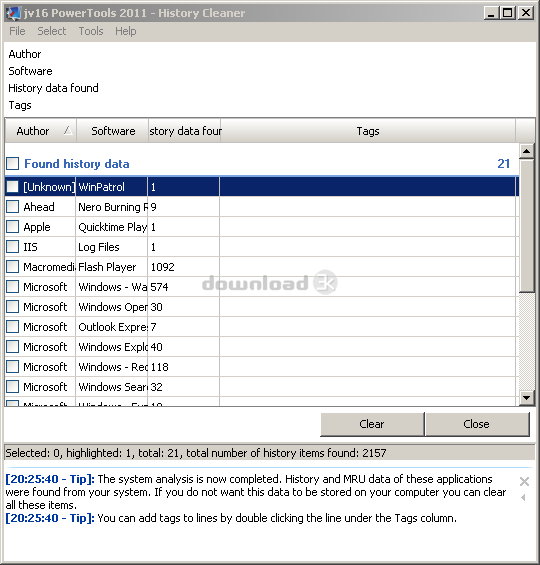Screen dimensions: 540x565
Task: Click the scrollbar down arrow in the list
Action: (x=526, y=398)
